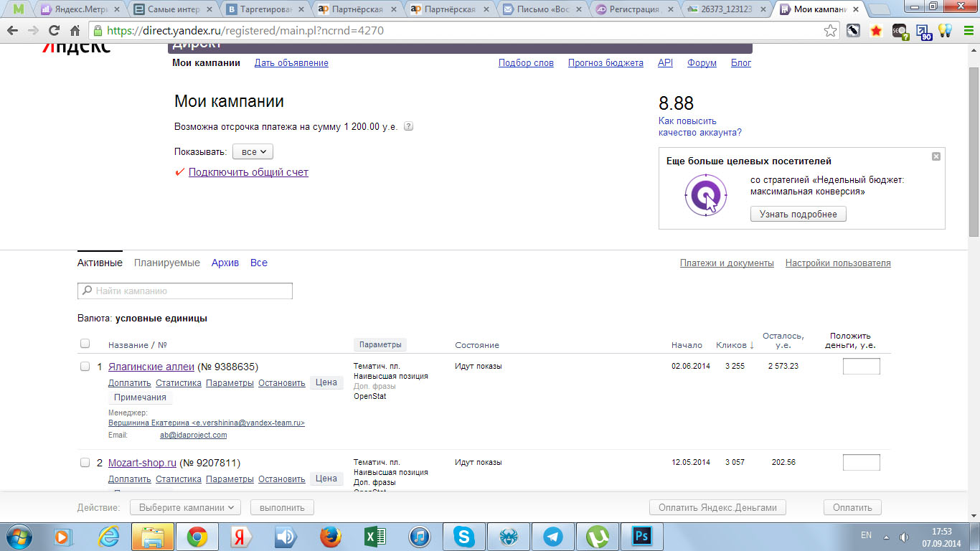Open iTunes from the taskbar
980x551 pixels.
tap(420, 536)
